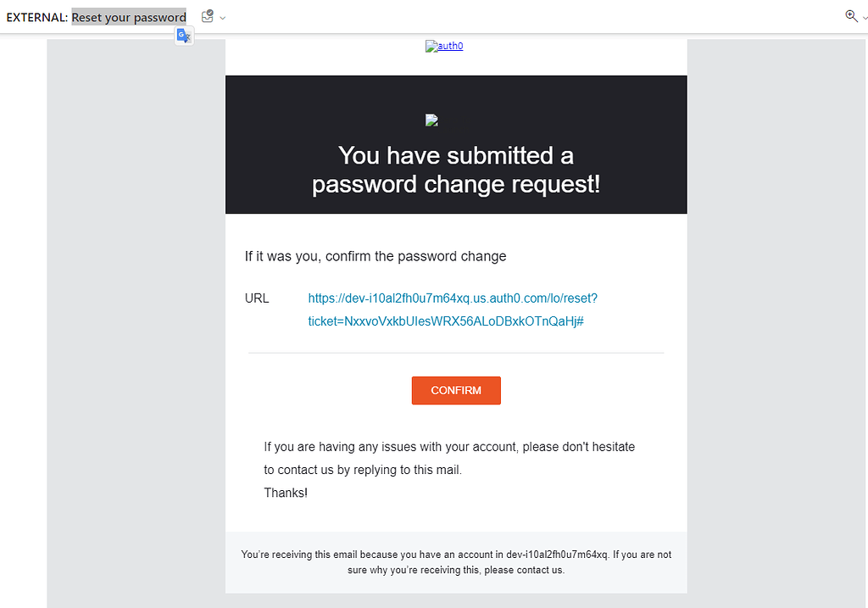Click the auth0 logo image link
The image size is (868, 608).
[x=444, y=46]
